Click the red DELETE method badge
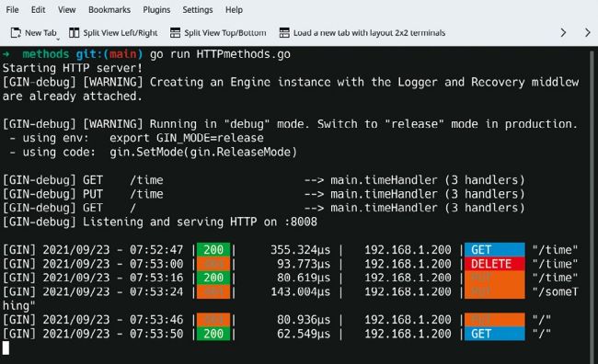Viewport: 598px width, 364px height. (495, 264)
